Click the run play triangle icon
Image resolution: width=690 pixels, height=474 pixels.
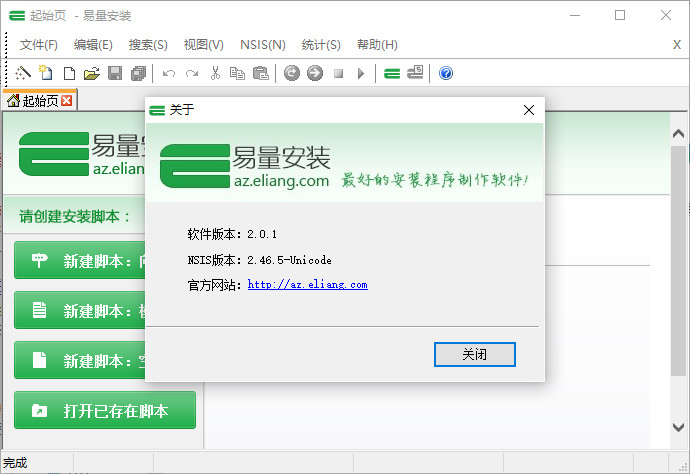tap(361, 73)
